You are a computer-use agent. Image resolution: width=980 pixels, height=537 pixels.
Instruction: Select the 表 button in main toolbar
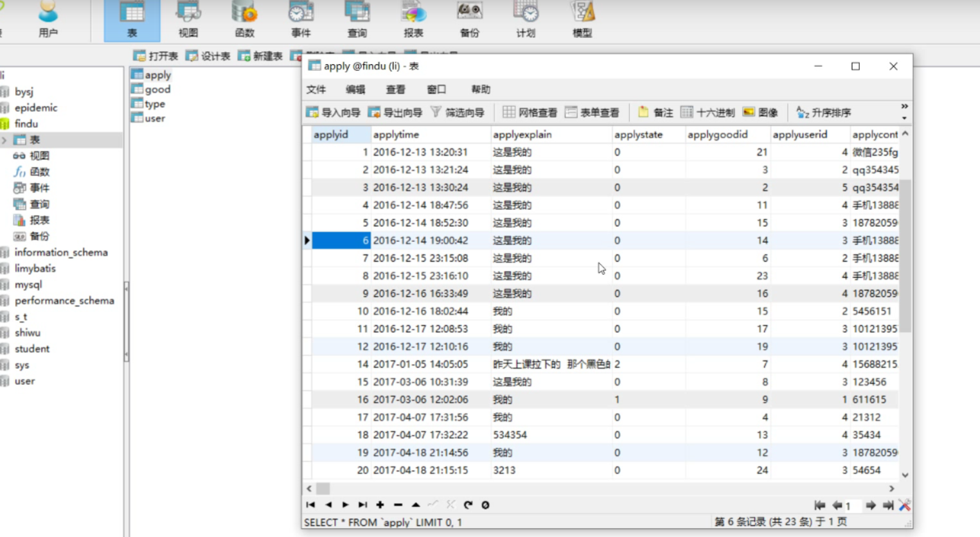click(132, 21)
